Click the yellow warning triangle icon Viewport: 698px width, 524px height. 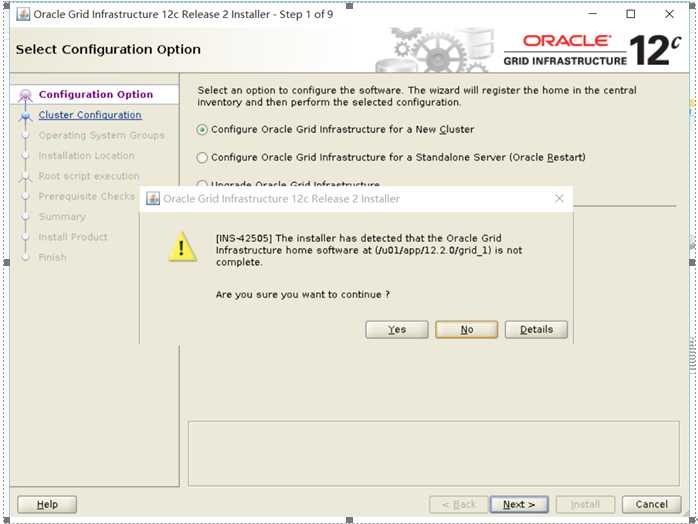click(x=182, y=247)
